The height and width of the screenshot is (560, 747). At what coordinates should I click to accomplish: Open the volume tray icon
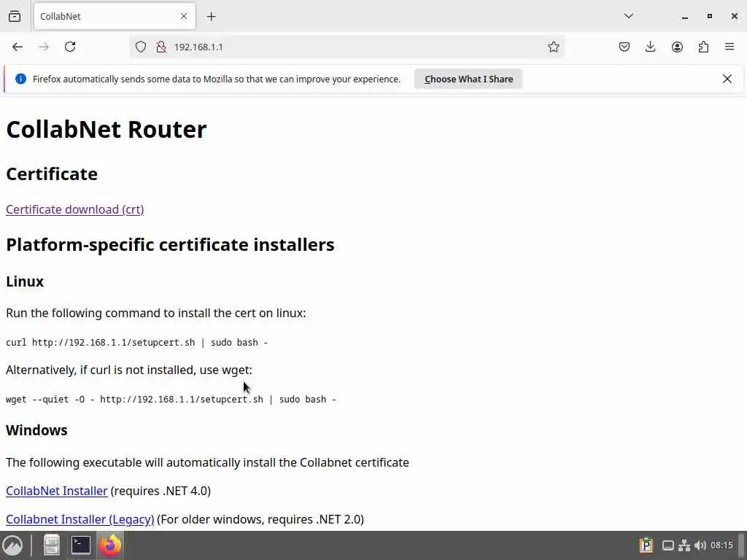700,545
